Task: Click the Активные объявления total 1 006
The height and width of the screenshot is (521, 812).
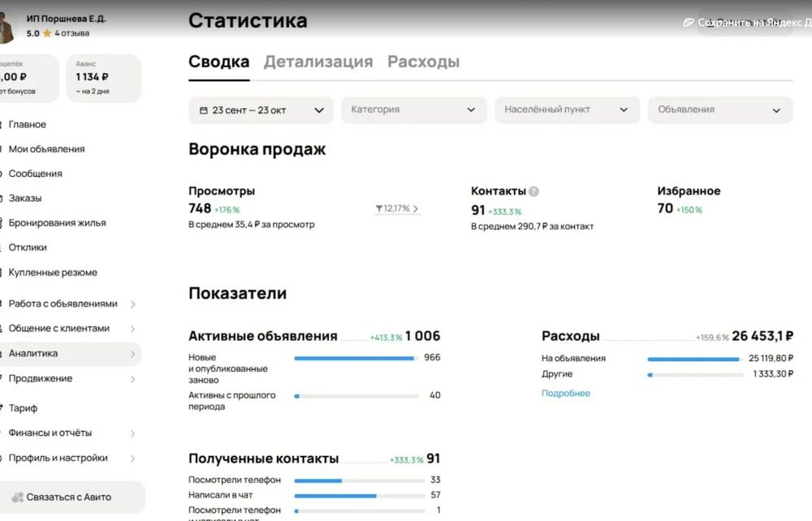Action: click(x=422, y=336)
